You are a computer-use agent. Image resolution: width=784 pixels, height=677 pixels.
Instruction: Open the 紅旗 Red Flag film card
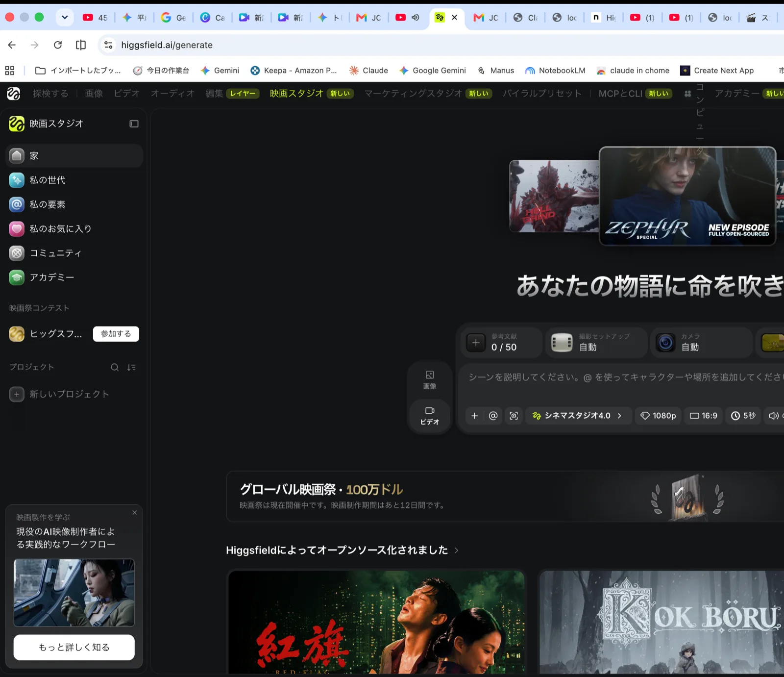coord(376,622)
